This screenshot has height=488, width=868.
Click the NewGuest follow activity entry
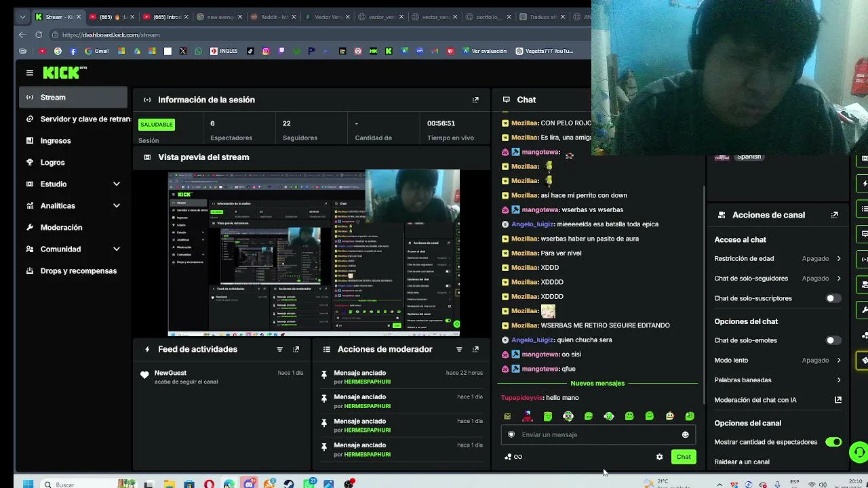click(222, 377)
